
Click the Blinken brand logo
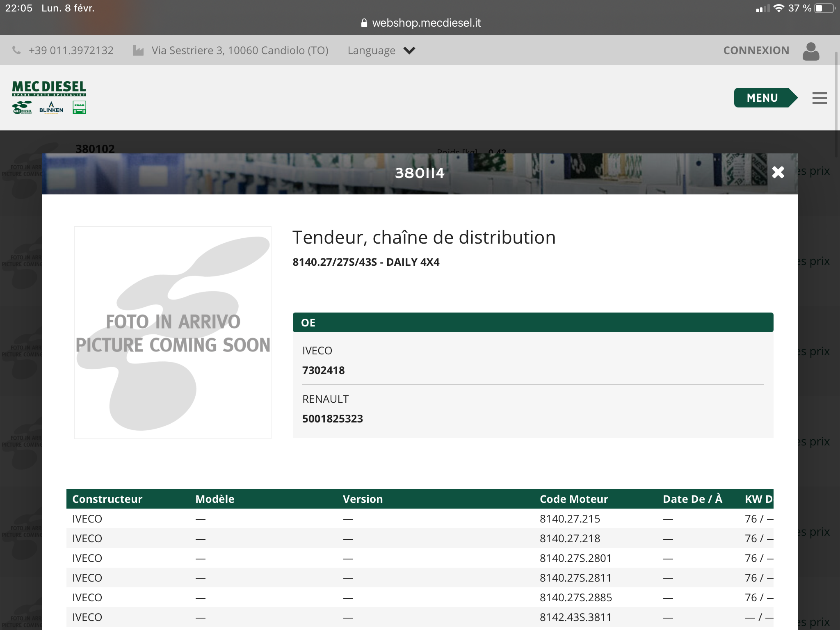[x=51, y=107]
